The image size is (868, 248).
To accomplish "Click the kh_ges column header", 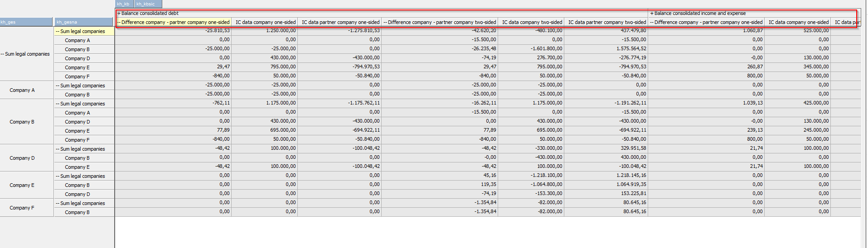I will coord(26,22).
